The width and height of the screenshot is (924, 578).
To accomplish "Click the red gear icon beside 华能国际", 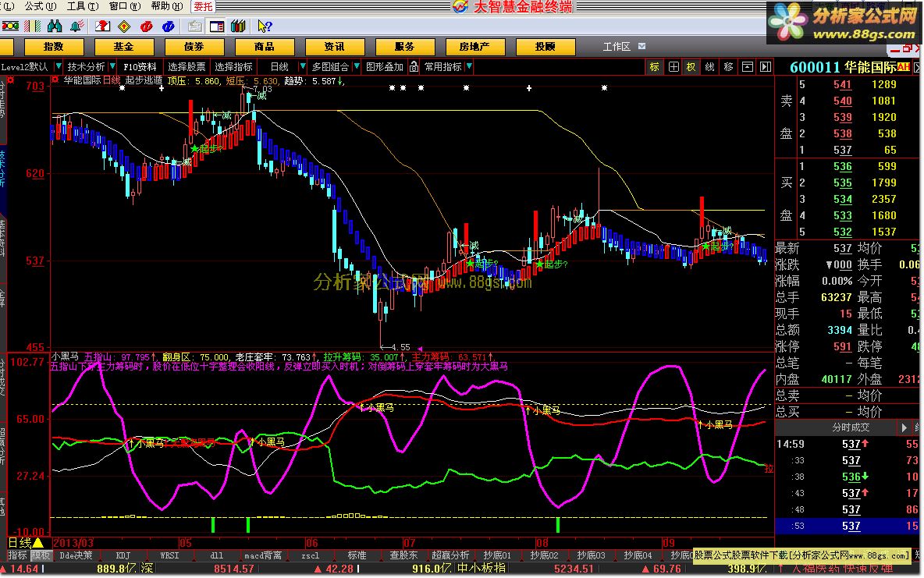I will 55,80.
